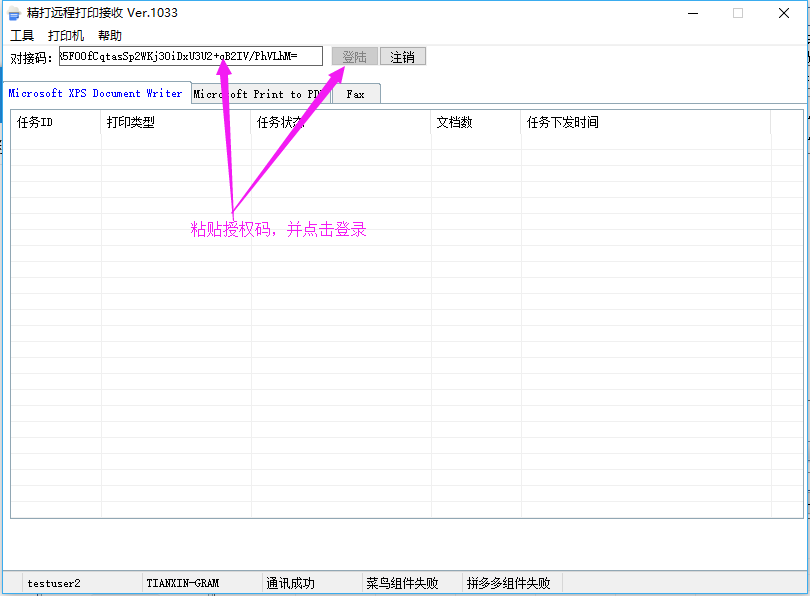Open the 帮助 menu

110,35
